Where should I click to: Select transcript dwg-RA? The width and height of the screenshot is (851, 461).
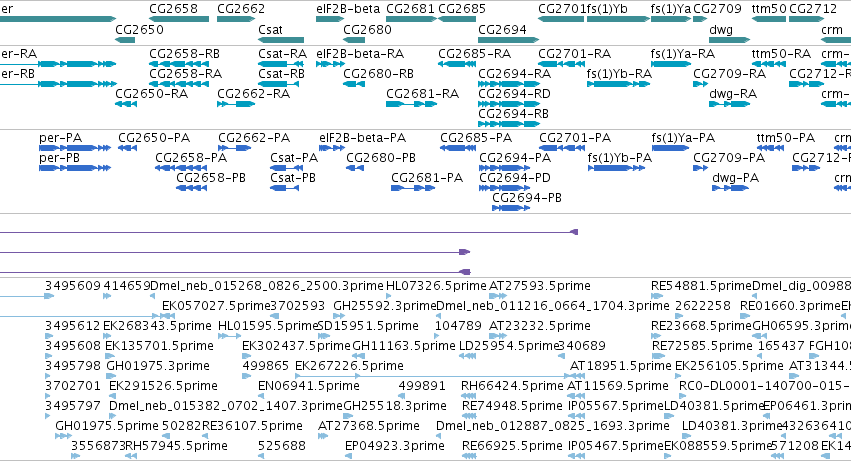(x=729, y=104)
